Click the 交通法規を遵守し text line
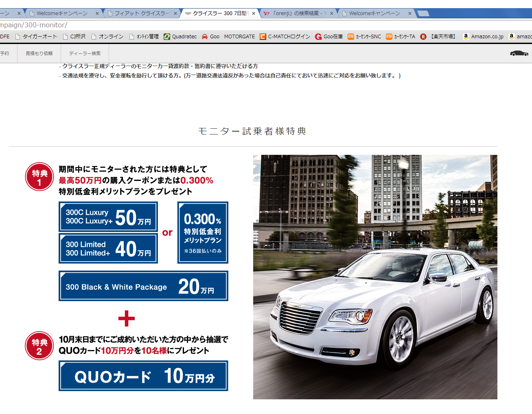Viewport: 532px width, 414px height. (x=230, y=76)
